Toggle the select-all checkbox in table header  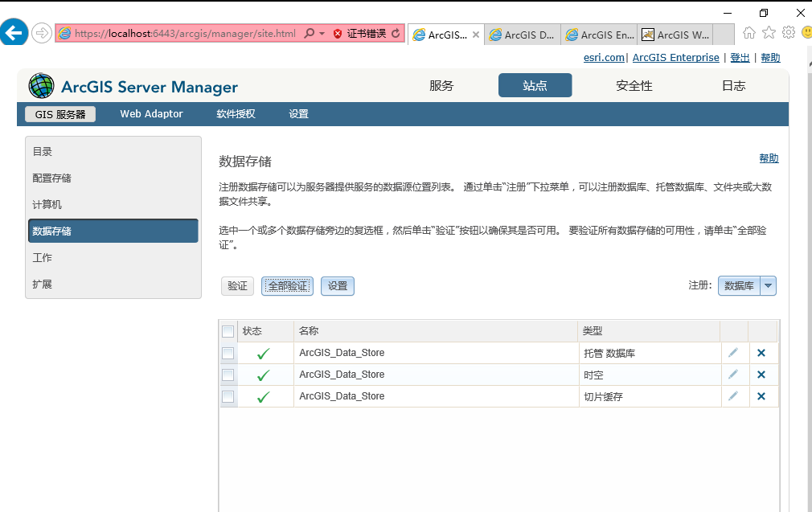228,331
